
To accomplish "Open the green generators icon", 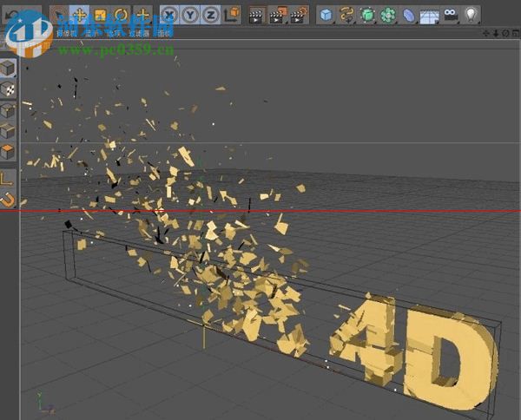I will pyautogui.click(x=367, y=16).
